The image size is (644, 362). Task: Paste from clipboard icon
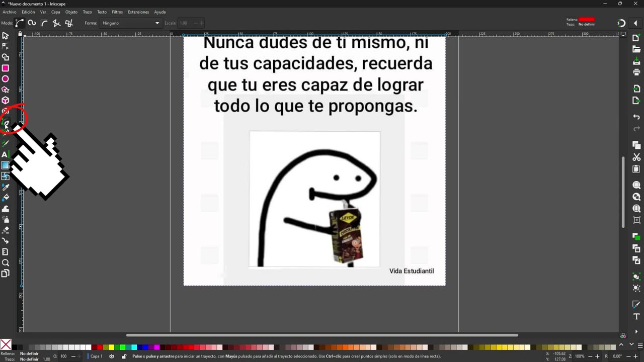636,169
